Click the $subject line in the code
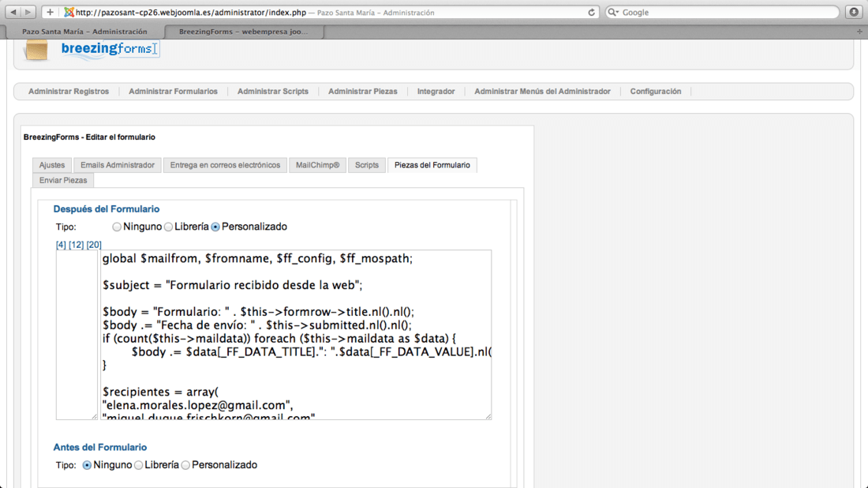Viewport: 868px width, 488px height. 233,285
